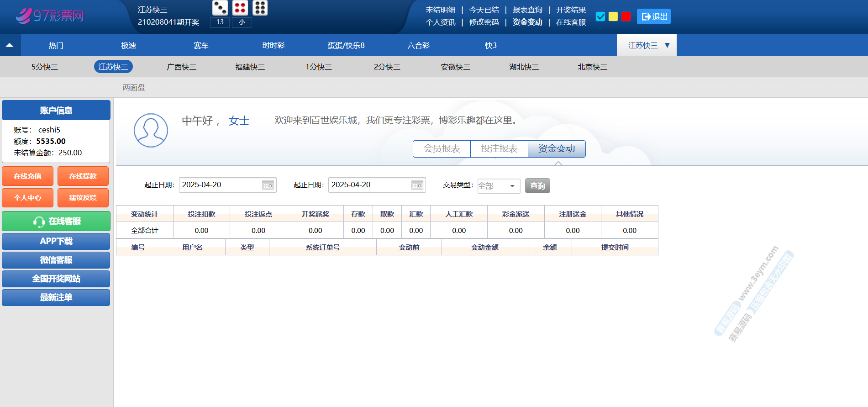Click the red dice showing four
This screenshot has width=868, height=407.
pyautogui.click(x=240, y=8)
